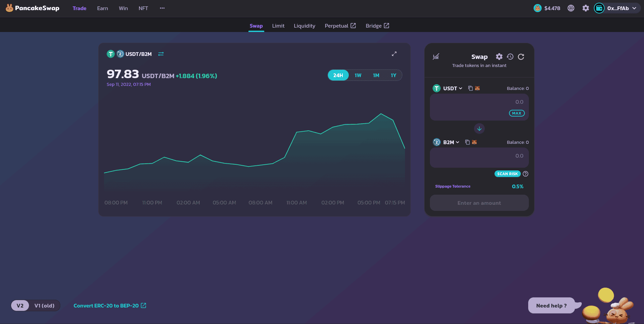Go to the Limit tab

[278, 26]
